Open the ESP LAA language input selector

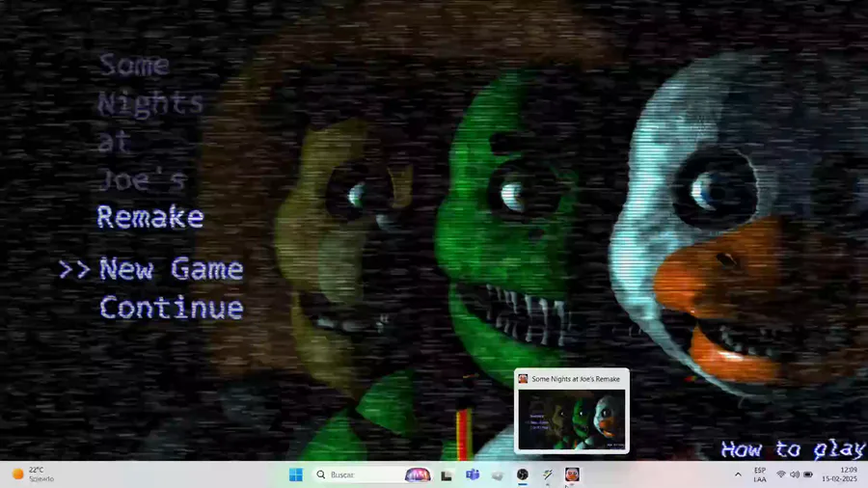(x=760, y=474)
